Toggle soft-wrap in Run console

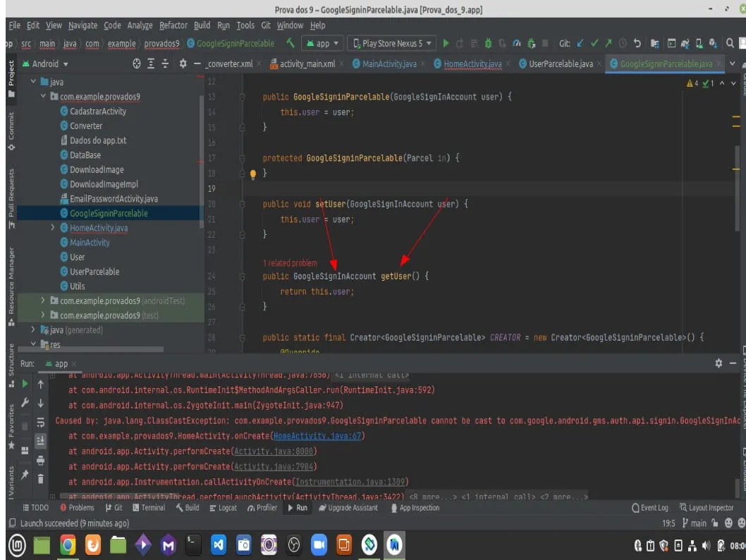(x=41, y=422)
